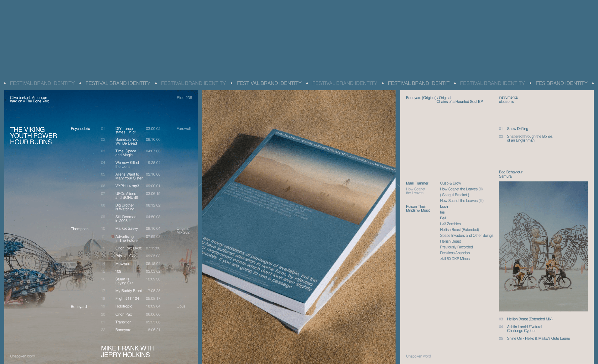598x364 pixels.
Task: Click 'Unspoken word' on the beige panel
Action: pyautogui.click(x=418, y=356)
